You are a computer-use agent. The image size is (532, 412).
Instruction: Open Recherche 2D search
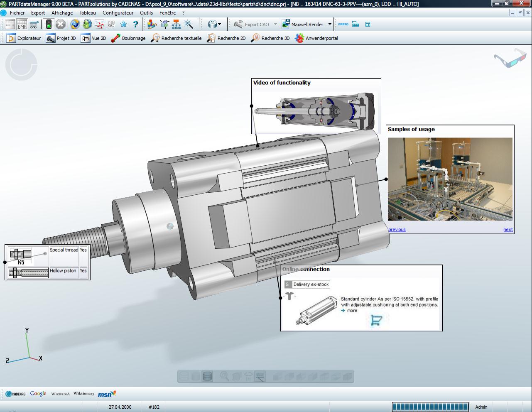226,38
